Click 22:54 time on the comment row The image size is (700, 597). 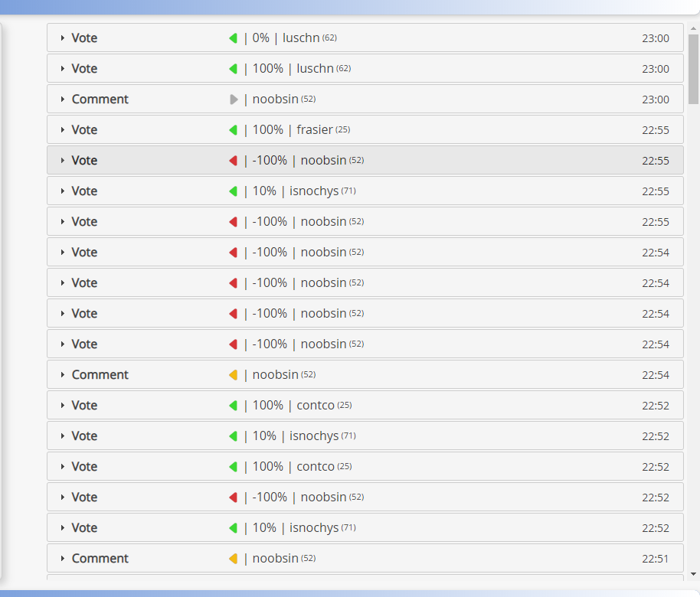[x=656, y=375]
